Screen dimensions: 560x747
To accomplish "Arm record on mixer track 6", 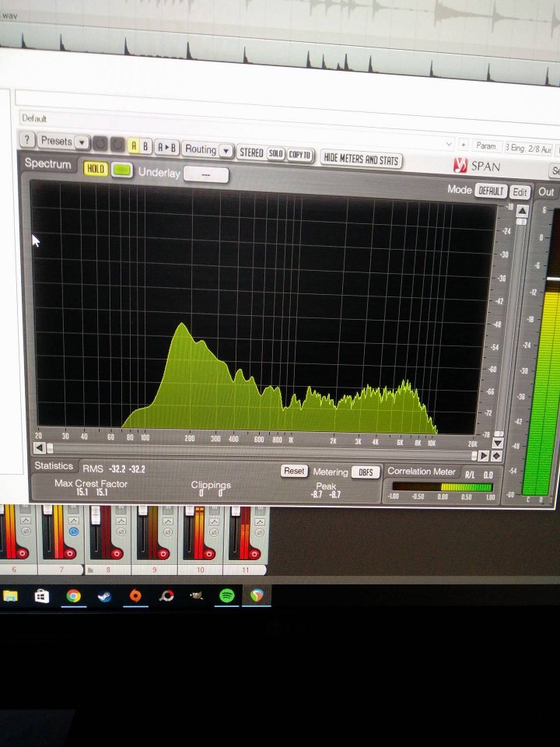I will point(22,553).
